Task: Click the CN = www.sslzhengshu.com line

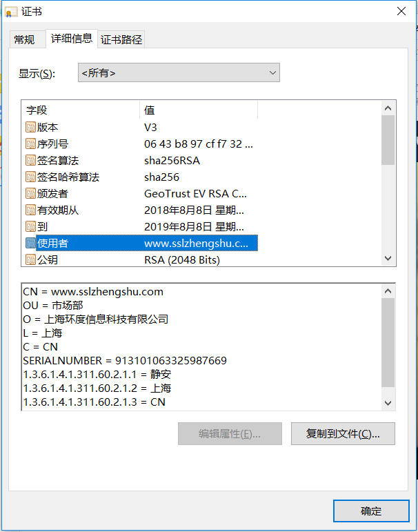Action: 93,292
